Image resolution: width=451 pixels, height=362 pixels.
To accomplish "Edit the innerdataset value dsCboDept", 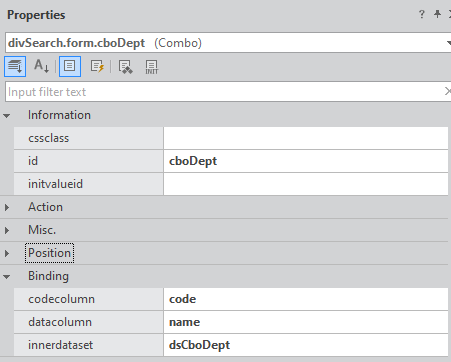I will [306, 345].
